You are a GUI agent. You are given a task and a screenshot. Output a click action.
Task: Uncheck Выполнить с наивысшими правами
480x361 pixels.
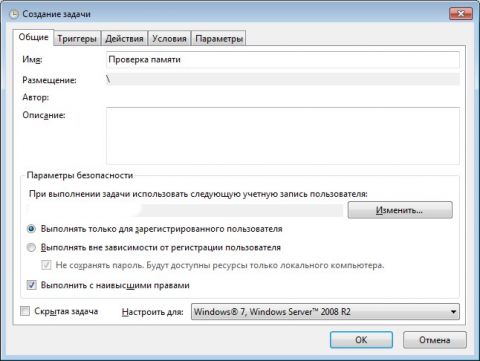(x=31, y=285)
